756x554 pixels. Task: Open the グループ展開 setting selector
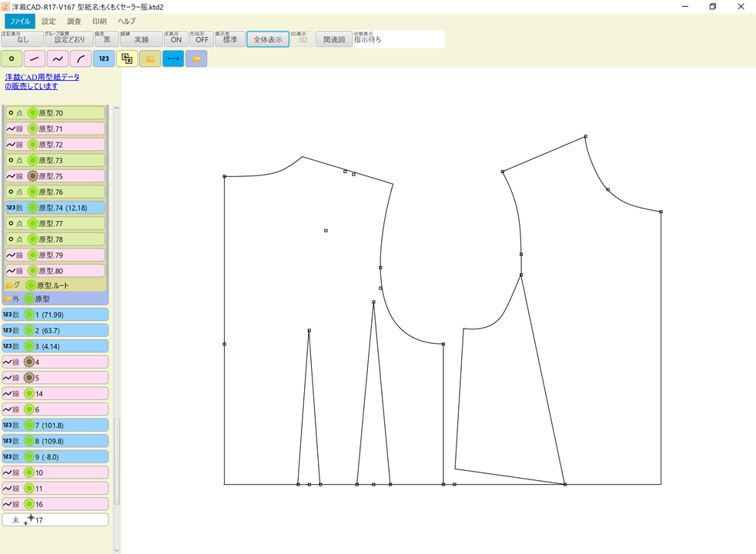click(x=68, y=38)
